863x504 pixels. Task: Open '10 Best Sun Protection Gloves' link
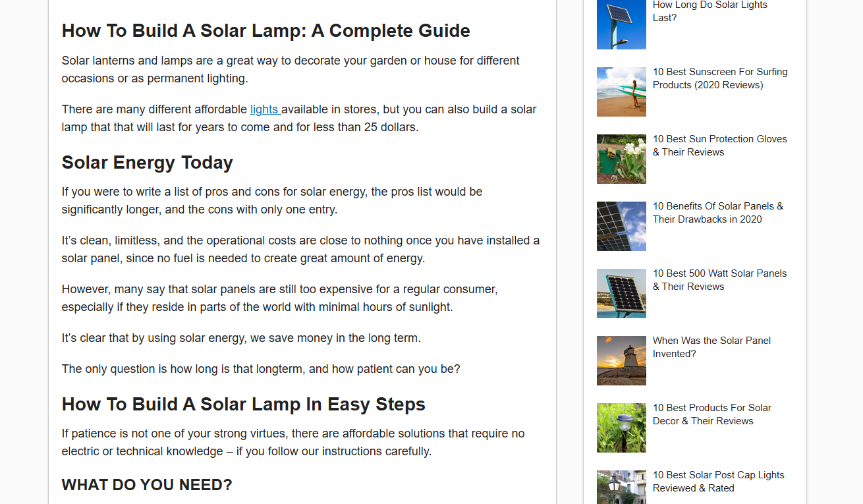coord(719,146)
